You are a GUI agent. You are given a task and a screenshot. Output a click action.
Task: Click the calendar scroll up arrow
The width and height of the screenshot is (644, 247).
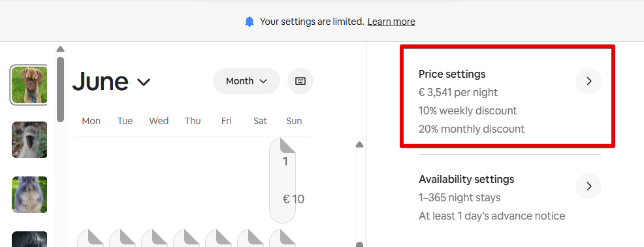coord(359,144)
